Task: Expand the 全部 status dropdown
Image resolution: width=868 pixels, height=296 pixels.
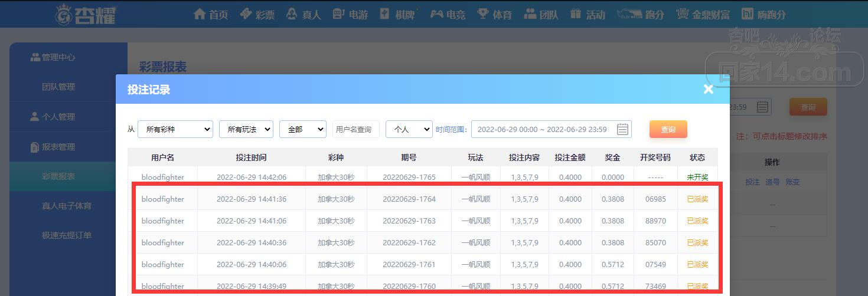Action: pyautogui.click(x=303, y=129)
